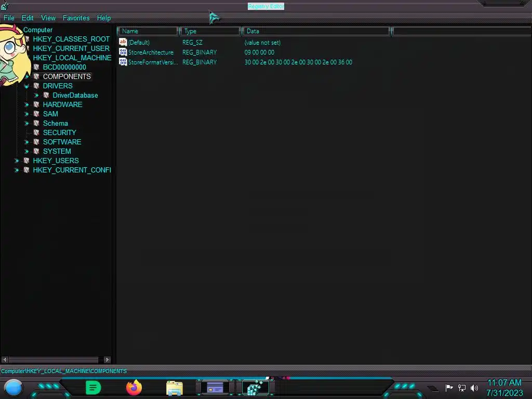Expand the HKEY_CURRENT_CONFIG hive
532x399 pixels.
coord(16,170)
